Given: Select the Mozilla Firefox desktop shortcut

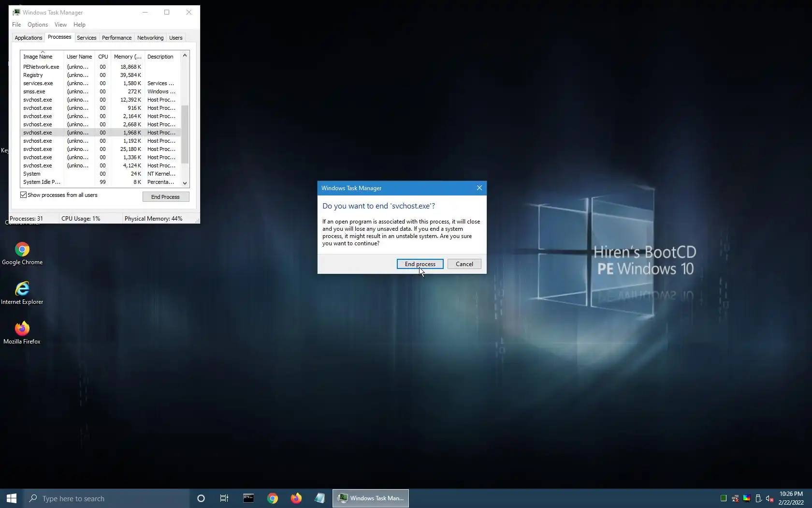Looking at the screenshot, I should (22, 333).
